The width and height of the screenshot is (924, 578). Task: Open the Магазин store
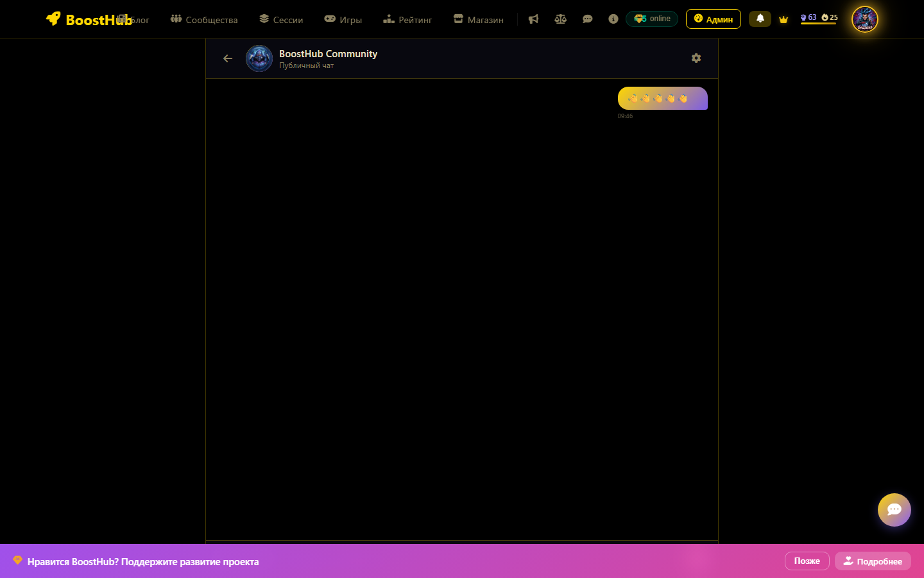tap(478, 20)
